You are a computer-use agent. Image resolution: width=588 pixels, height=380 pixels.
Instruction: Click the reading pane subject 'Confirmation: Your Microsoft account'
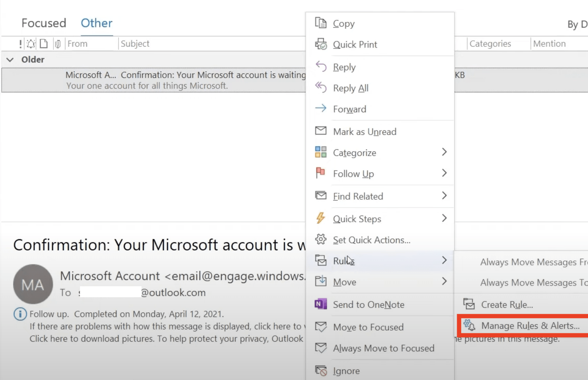coord(159,245)
